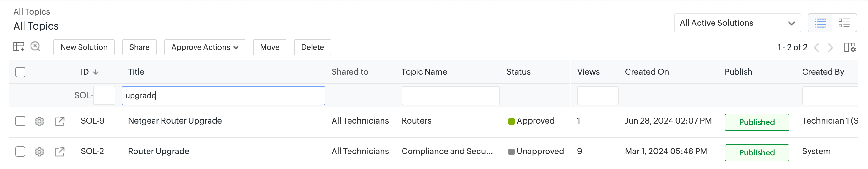Switch to list view icon

coord(820,23)
